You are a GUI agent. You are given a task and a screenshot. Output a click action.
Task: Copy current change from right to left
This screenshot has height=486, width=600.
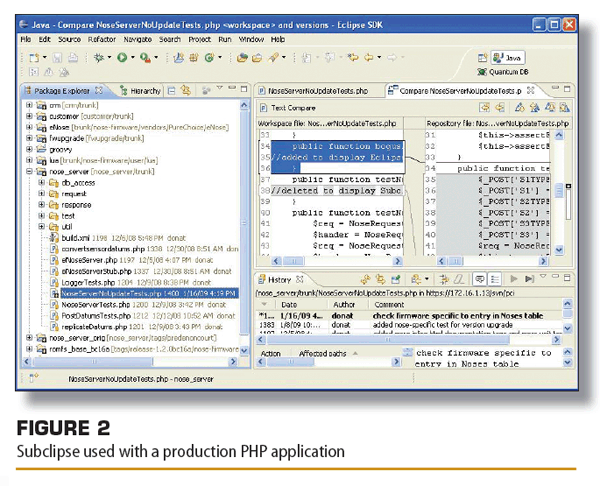[x=500, y=108]
